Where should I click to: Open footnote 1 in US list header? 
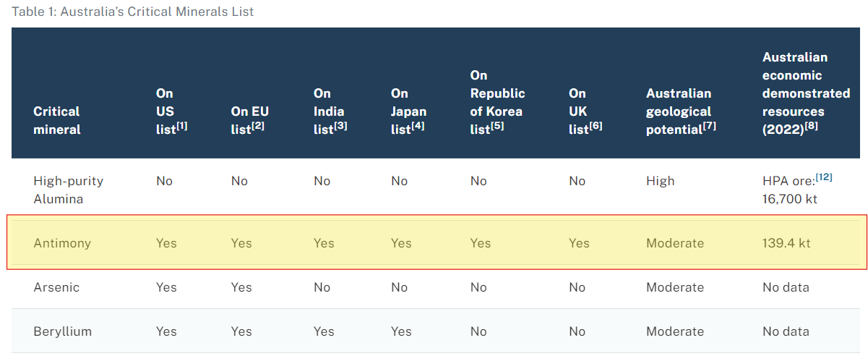tap(181, 126)
